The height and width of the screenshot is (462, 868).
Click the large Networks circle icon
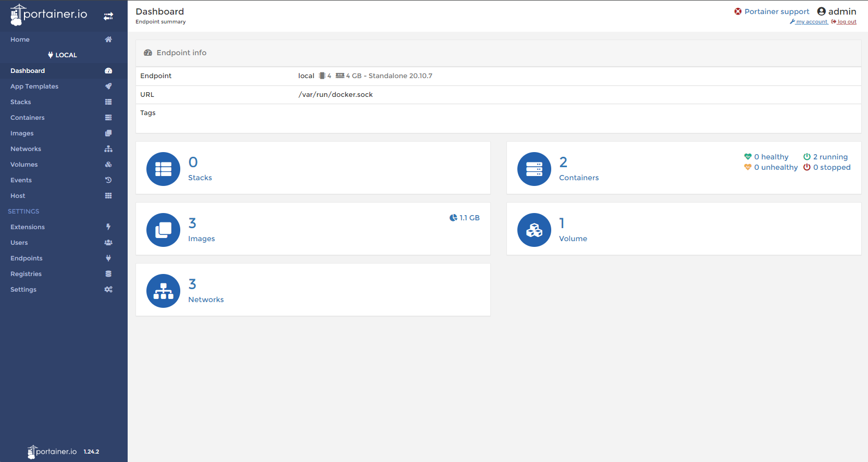(x=163, y=291)
